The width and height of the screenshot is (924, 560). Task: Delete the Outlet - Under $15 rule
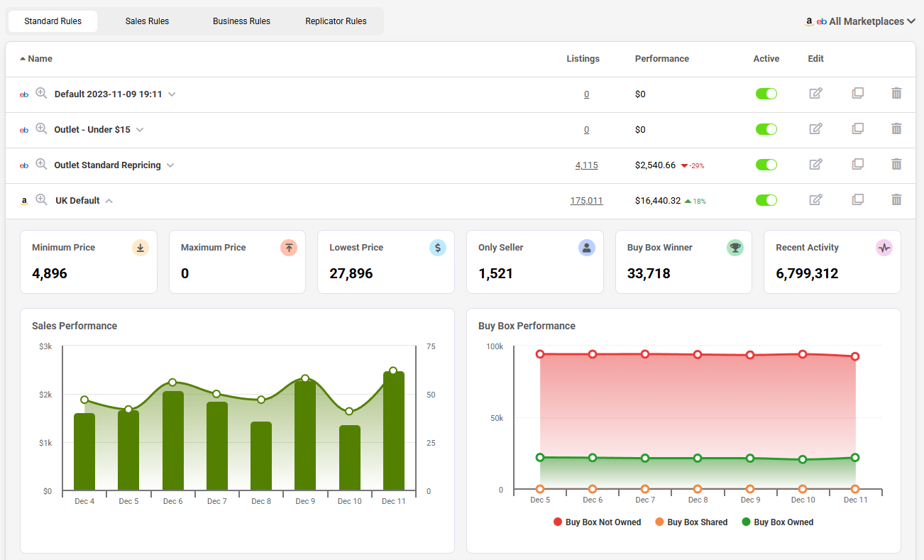pyautogui.click(x=896, y=129)
